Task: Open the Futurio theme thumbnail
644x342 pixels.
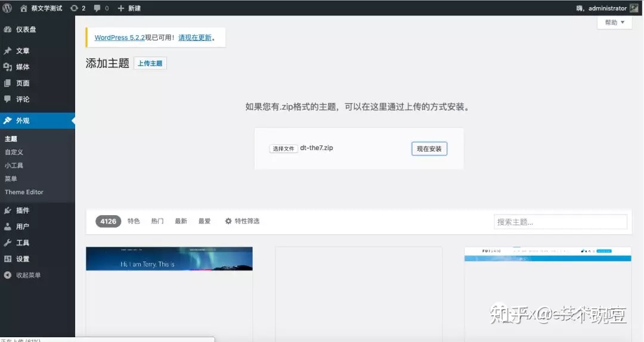Action: [x=547, y=254]
